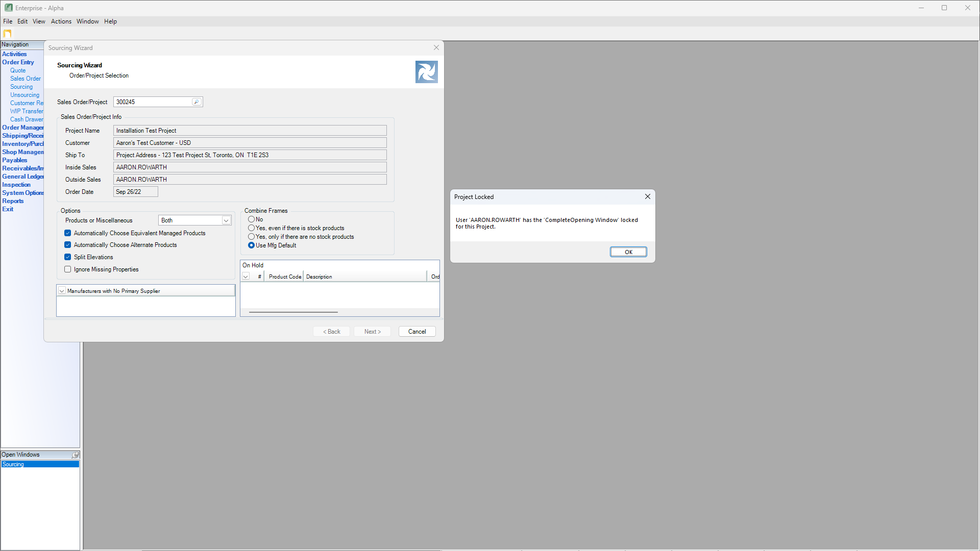980x551 pixels.
Task: Enable Ignore Missing Properties checkbox
Action: coord(68,269)
